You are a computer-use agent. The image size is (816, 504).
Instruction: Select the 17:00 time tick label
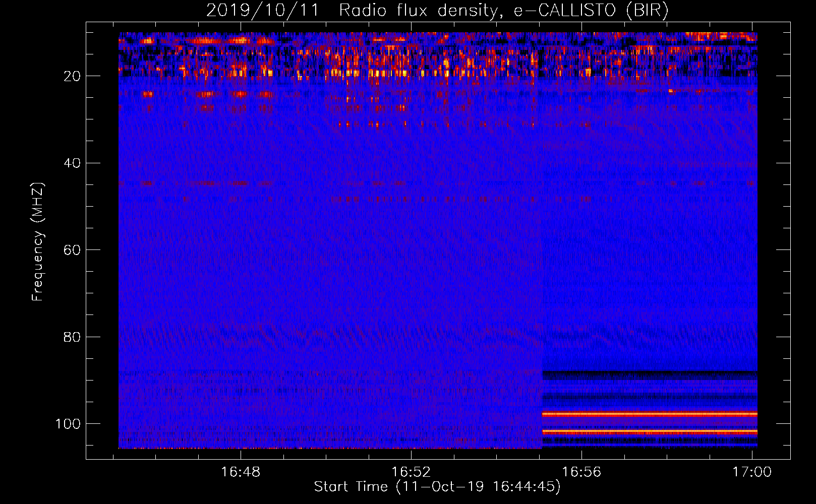click(x=751, y=472)
